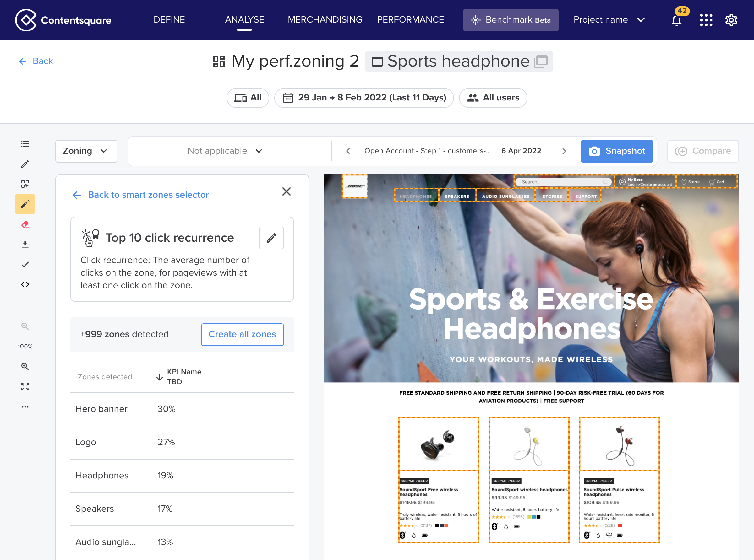The image size is (754, 560).
Task: Click the fullscreen expand icon
Action: (25, 386)
